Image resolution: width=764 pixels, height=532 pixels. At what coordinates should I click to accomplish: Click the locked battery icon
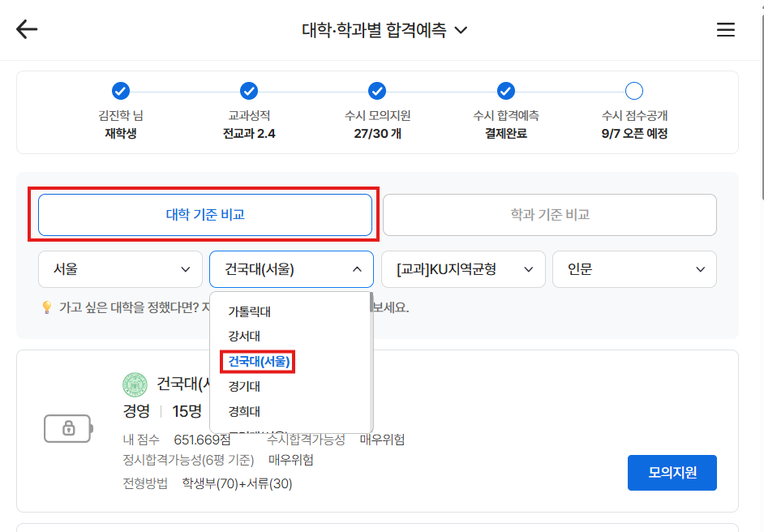point(68,428)
